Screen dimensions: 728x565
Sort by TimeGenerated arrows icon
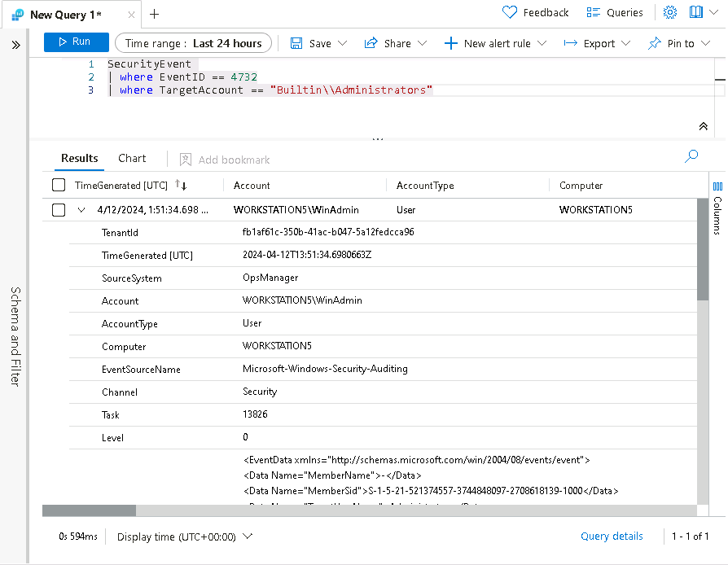[181, 185]
